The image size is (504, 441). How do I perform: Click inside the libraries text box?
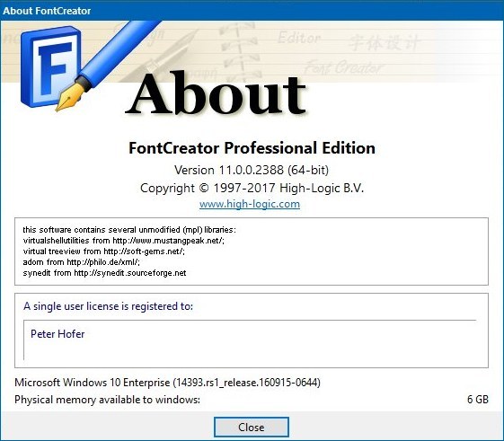pyautogui.click(x=252, y=251)
